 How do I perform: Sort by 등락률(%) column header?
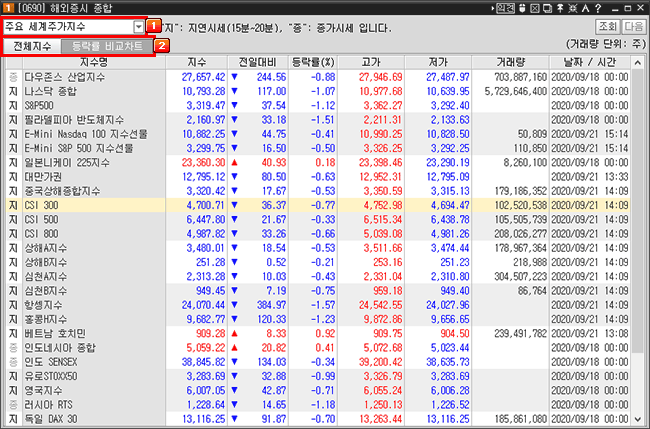tap(313, 63)
